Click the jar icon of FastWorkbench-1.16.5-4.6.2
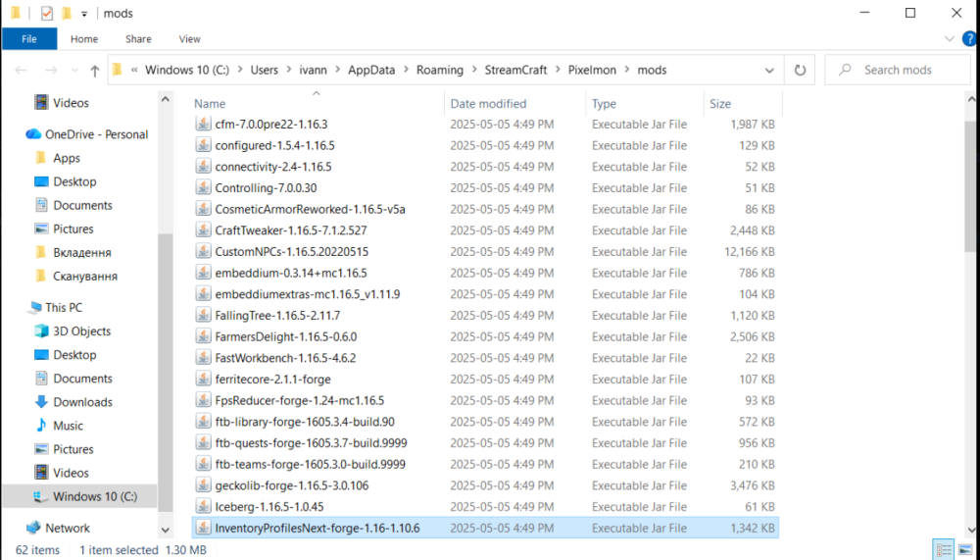Image resolution: width=980 pixels, height=560 pixels. pos(203,358)
